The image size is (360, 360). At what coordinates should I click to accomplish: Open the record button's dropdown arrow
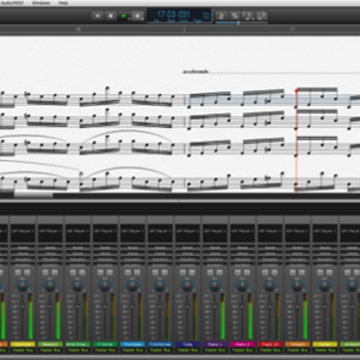(x=142, y=19)
